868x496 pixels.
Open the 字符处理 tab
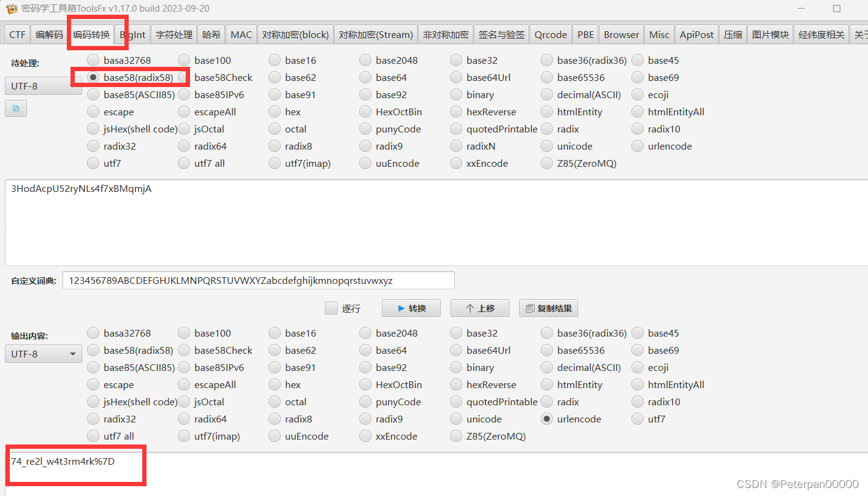point(174,34)
